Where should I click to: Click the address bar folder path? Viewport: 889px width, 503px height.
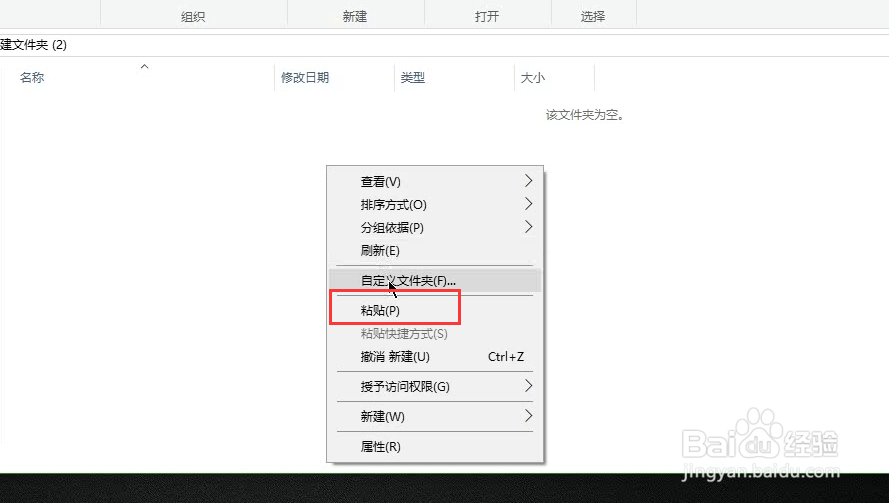pyautogui.click(x=33, y=45)
